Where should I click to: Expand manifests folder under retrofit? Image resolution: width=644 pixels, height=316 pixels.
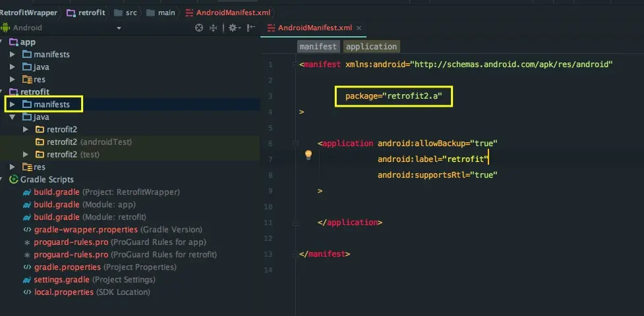point(13,104)
